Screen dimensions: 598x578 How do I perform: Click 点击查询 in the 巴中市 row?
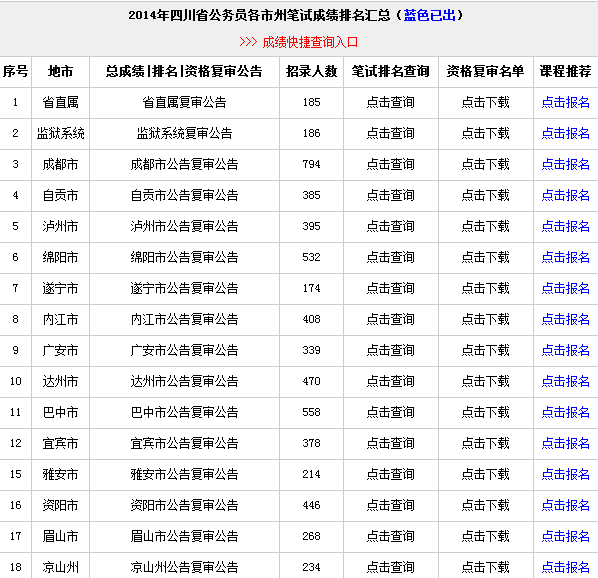[391, 412]
